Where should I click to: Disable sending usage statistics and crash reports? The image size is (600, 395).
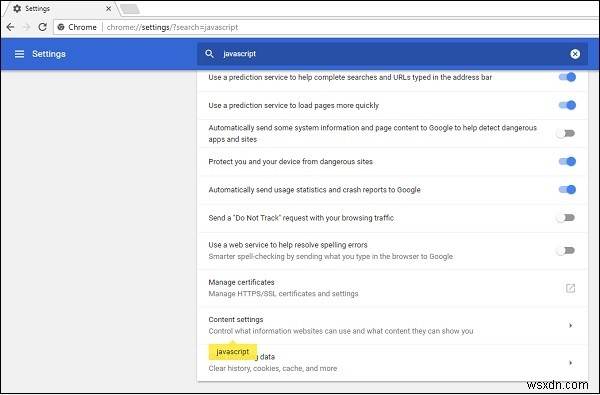coord(567,189)
